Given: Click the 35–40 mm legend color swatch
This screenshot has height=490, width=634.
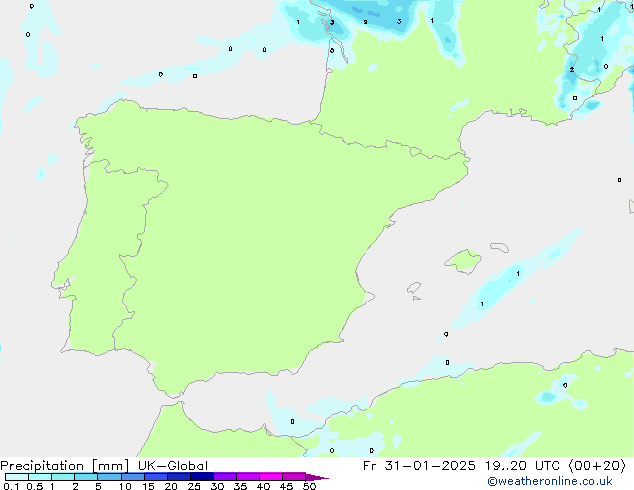Looking at the screenshot, I should pos(247,477).
